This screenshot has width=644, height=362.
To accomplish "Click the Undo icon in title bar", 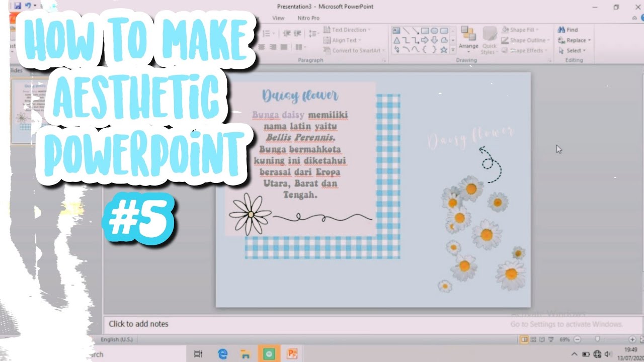I will point(28,6).
